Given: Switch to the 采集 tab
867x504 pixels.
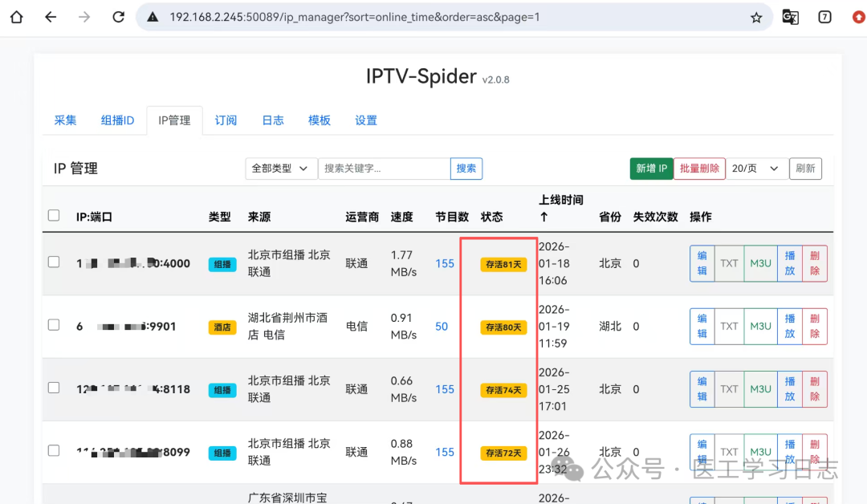Looking at the screenshot, I should click(x=65, y=120).
